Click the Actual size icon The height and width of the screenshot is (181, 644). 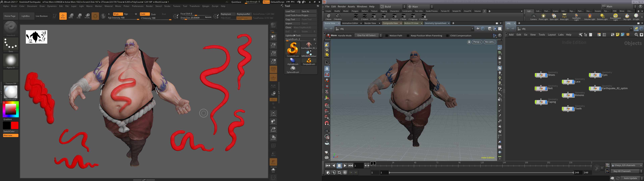click(273, 53)
